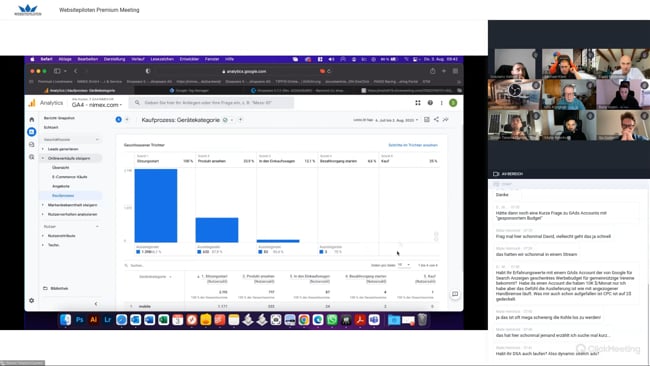Open Google Chrome in the Dock
Image resolution: width=650 pixels, height=366 pixels.
(304, 320)
